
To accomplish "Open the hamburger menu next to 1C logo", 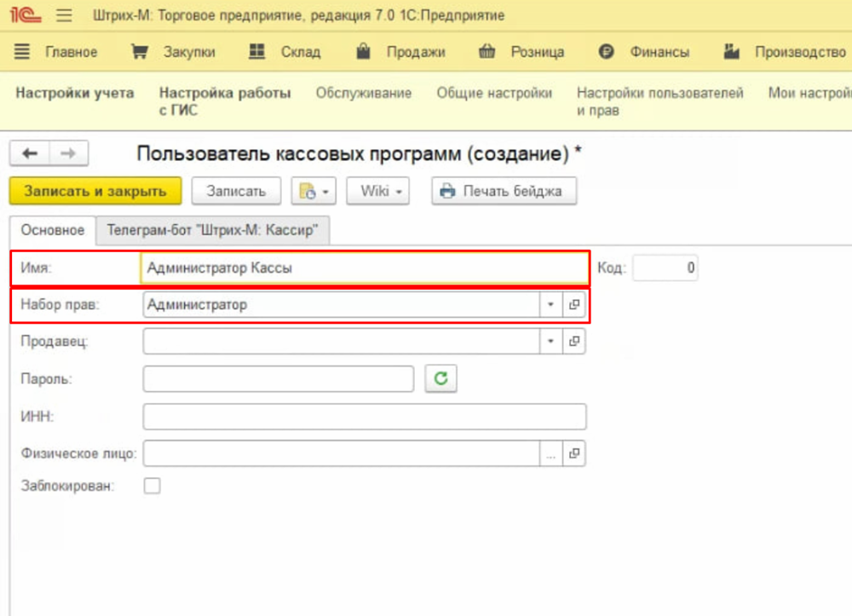I will tap(65, 15).
